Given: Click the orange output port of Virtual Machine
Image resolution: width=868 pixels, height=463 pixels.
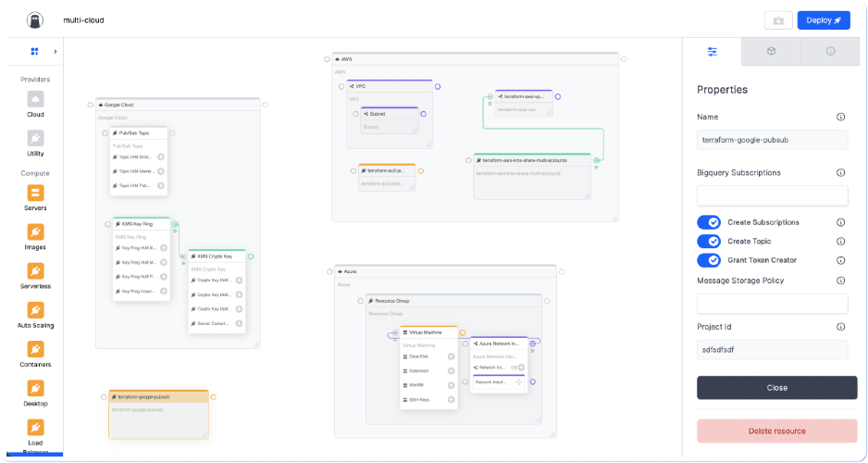Looking at the screenshot, I should [463, 332].
